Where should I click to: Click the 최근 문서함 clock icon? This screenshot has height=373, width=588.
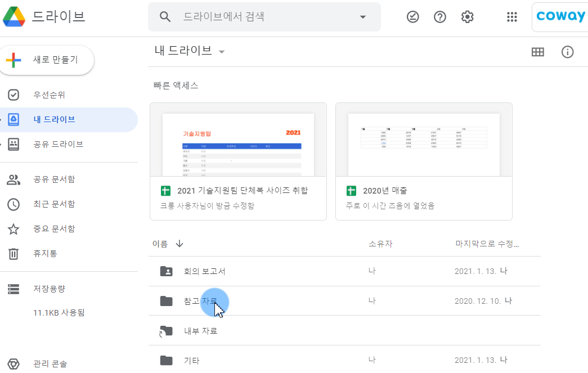(x=14, y=204)
